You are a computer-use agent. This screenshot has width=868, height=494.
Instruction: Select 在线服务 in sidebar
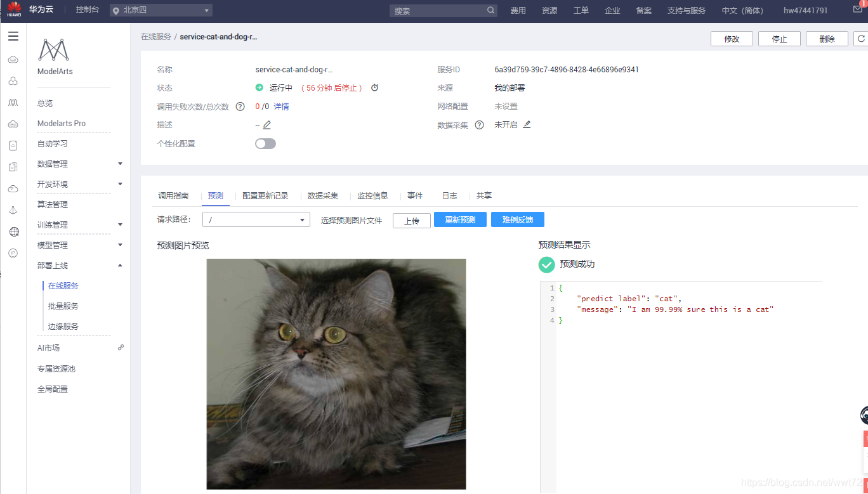pos(63,286)
